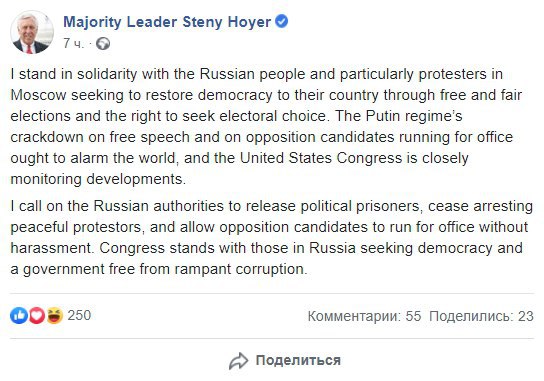The width and height of the screenshot is (544, 381).
Task: Open Steny Hoyer's profile picture
Action: click(32, 32)
